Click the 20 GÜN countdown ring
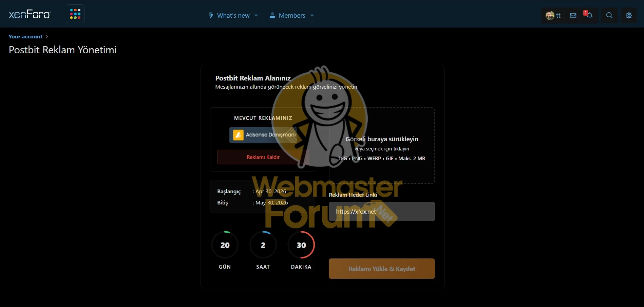644x307 pixels. point(225,245)
